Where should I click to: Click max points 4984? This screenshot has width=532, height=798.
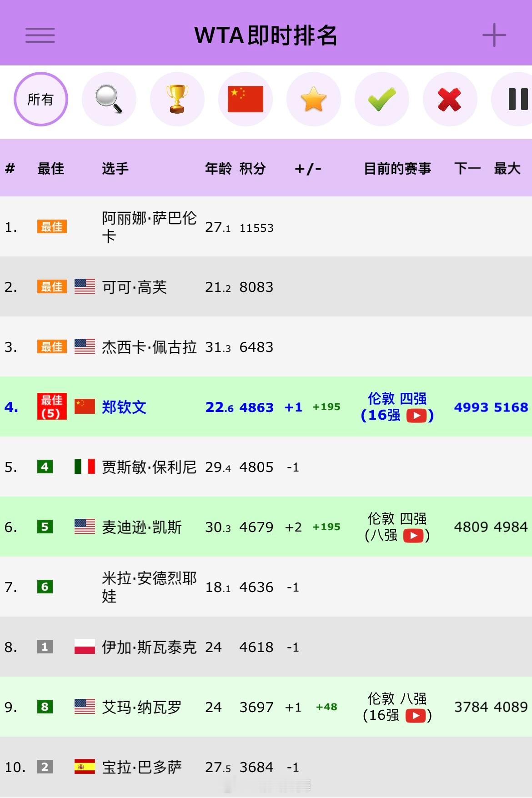pos(511,527)
